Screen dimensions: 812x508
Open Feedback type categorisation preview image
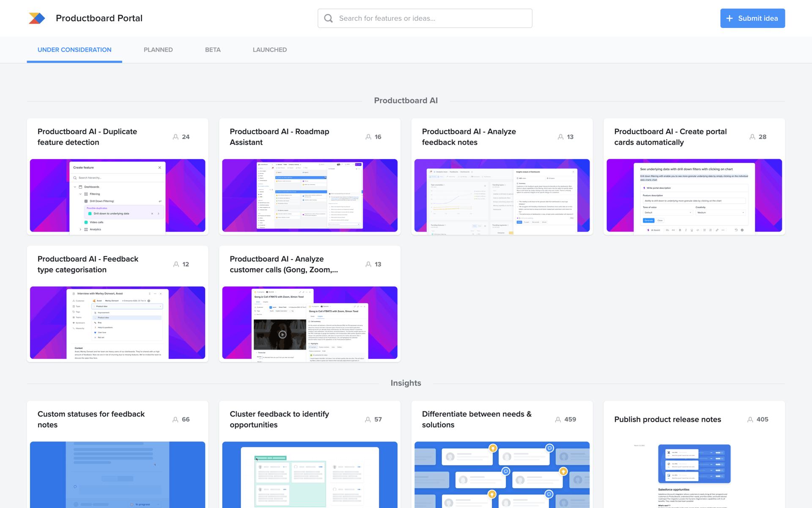(x=118, y=323)
